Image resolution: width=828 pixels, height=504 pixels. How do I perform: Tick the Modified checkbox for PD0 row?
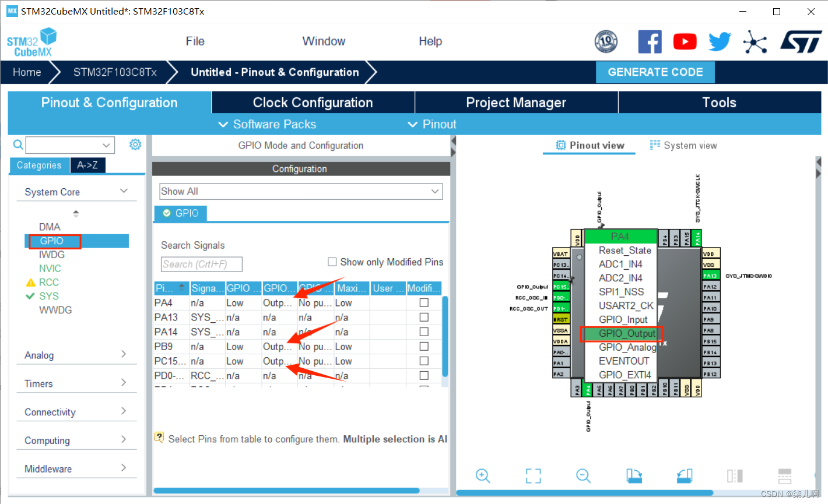click(424, 375)
